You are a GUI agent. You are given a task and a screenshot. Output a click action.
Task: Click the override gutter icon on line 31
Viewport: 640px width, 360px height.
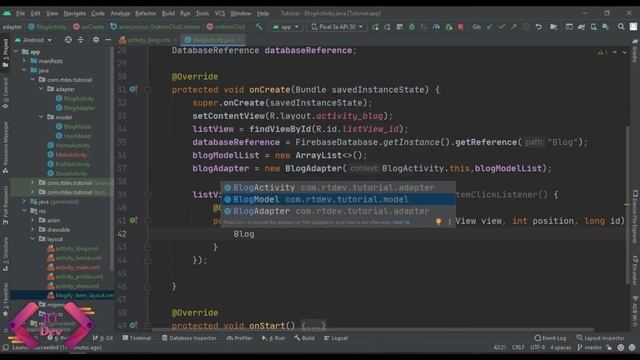click(x=133, y=89)
